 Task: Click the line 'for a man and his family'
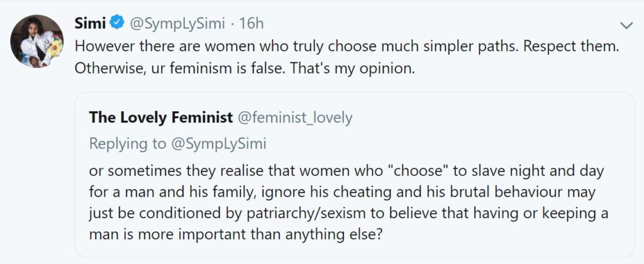coord(176,192)
